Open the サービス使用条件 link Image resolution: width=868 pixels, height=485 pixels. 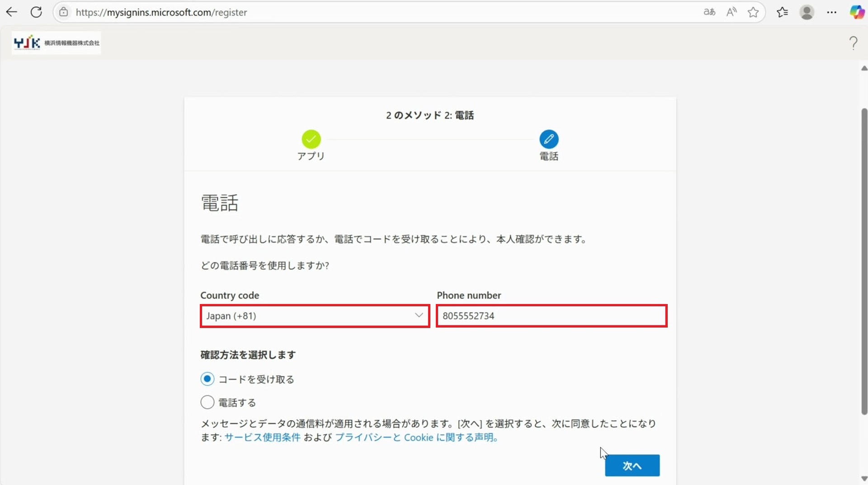pyautogui.click(x=262, y=437)
